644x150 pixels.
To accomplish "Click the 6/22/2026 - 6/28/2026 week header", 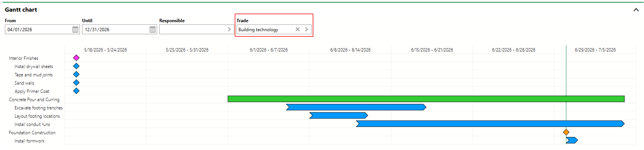I will pos(514,50).
